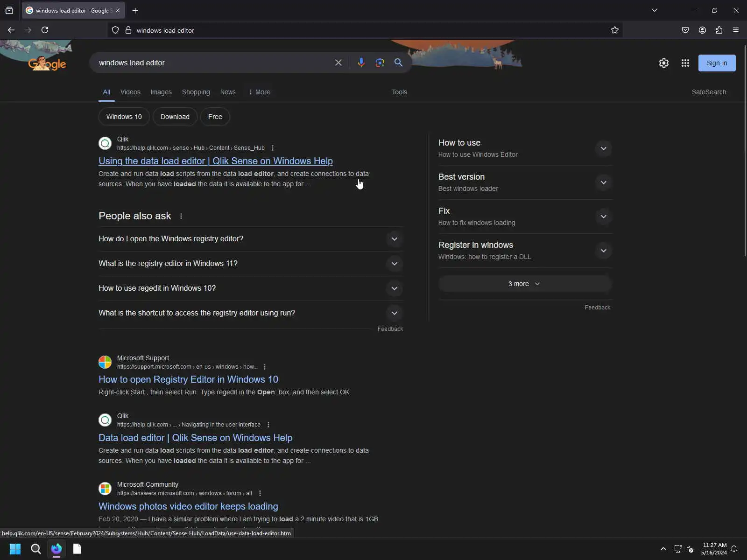
Task: Save page to Pocket
Action: tap(685, 30)
